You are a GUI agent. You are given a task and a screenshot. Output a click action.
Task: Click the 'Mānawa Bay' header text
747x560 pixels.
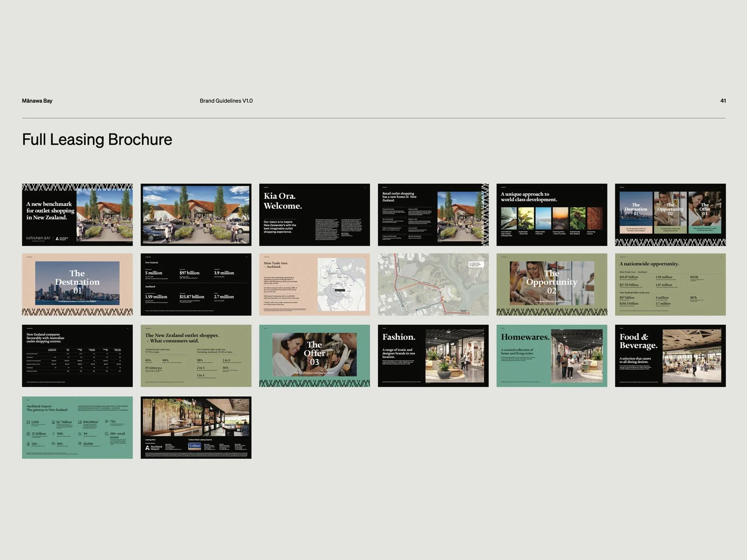click(37, 101)
